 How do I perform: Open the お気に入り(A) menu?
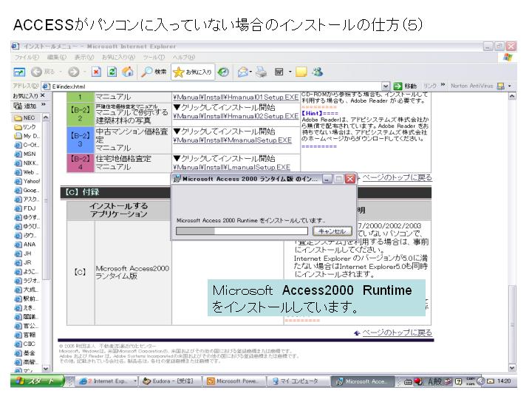tap(118, 57)
